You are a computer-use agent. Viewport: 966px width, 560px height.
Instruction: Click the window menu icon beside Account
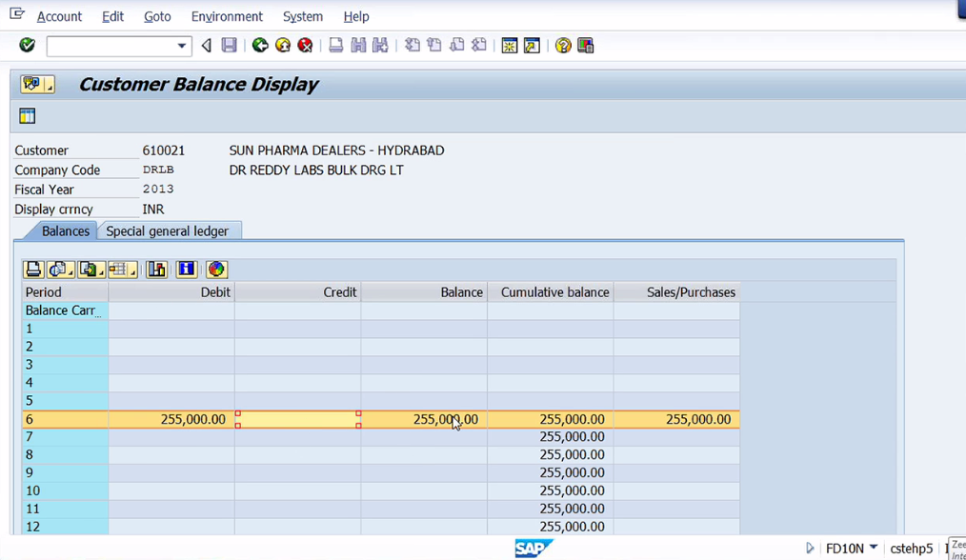16,13
